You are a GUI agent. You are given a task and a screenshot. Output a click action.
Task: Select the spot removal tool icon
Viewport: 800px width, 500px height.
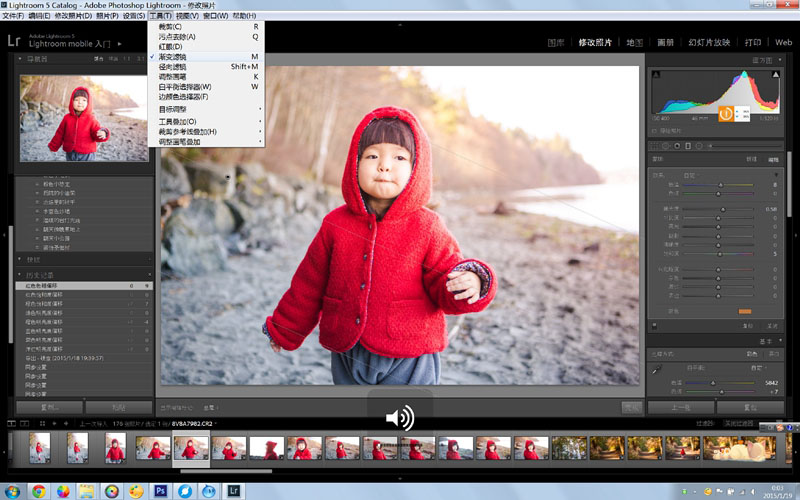click(666, 146)
